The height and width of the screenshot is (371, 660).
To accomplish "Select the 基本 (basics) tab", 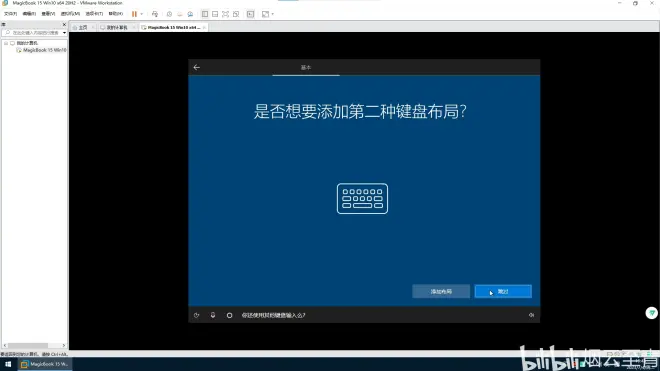I will 306,67.
